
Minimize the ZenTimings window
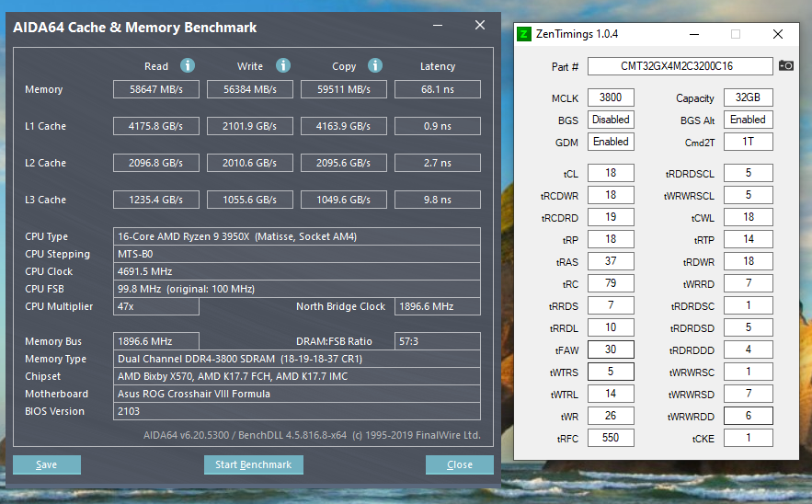[x=694, y=34]
